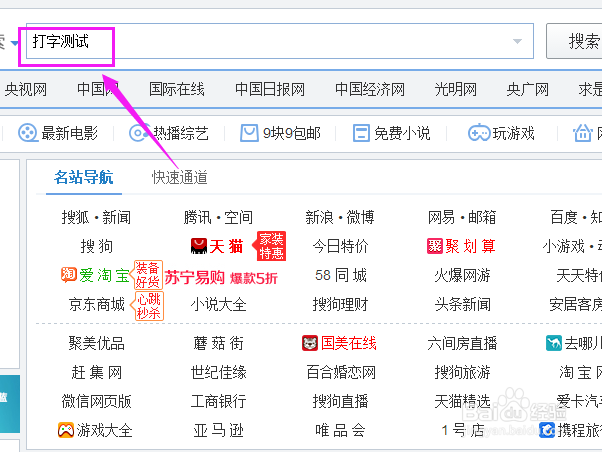
Task: Open the 搜狗 link
Action: click(x=96, y=246)
